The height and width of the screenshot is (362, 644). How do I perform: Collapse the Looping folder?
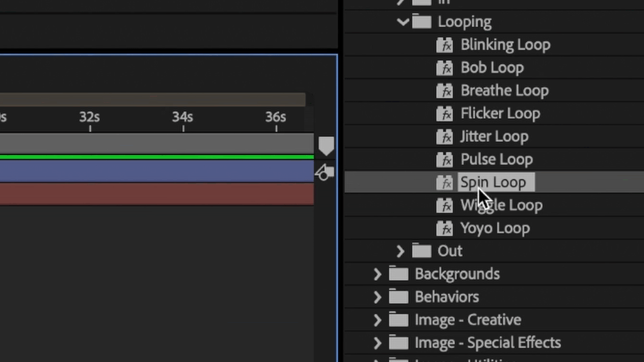tap(403, 21)
